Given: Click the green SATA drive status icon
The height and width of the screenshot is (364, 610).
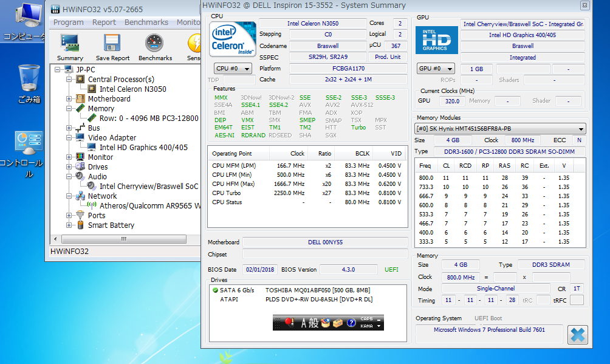Looking at the screenshot, I should 215,290.
